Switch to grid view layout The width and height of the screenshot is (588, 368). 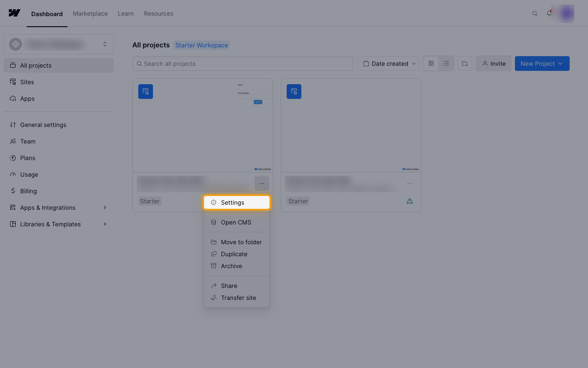431,63
